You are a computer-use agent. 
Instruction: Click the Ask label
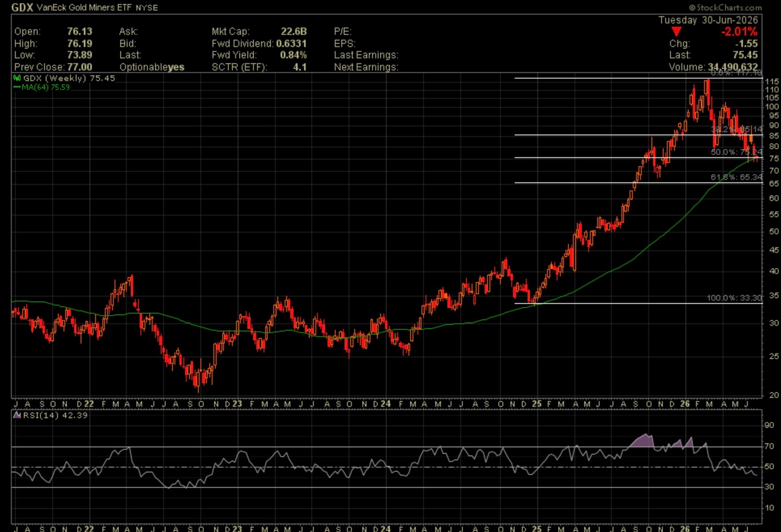click(x=129, y=31)
